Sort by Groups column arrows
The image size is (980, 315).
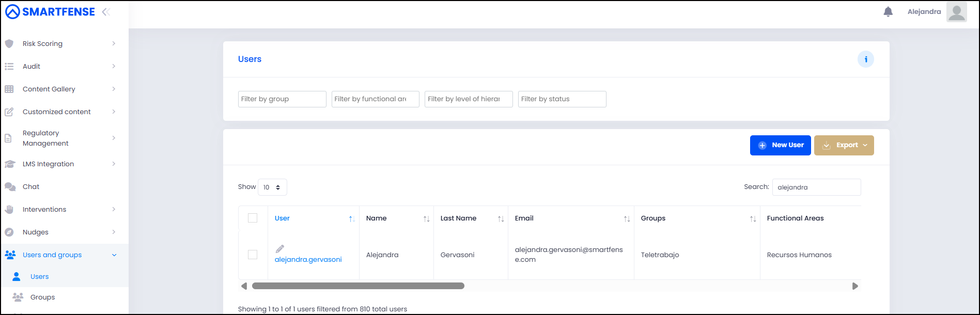click(x=753, y=219)
